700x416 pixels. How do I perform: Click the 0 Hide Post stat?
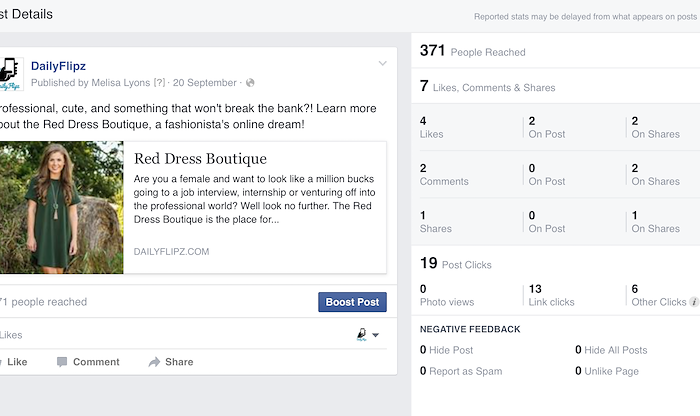click(446, 350)
